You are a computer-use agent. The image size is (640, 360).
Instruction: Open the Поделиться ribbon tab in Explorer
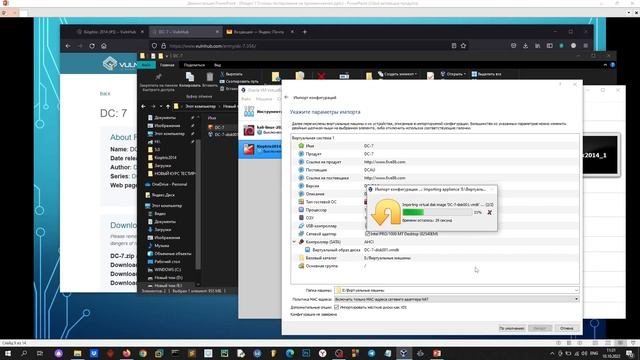194,65
